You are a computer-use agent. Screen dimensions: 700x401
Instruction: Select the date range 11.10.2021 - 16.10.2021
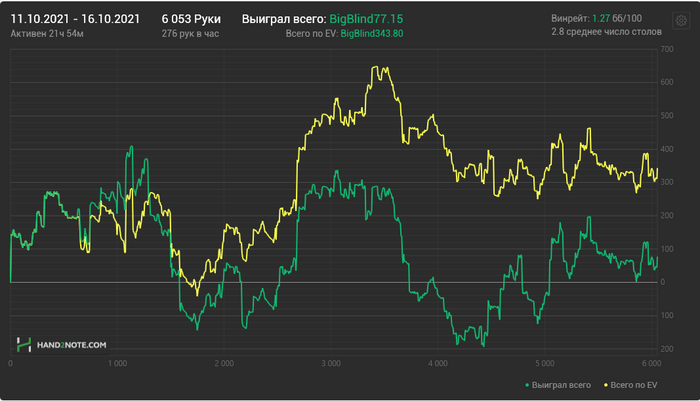tap(75, 19)
